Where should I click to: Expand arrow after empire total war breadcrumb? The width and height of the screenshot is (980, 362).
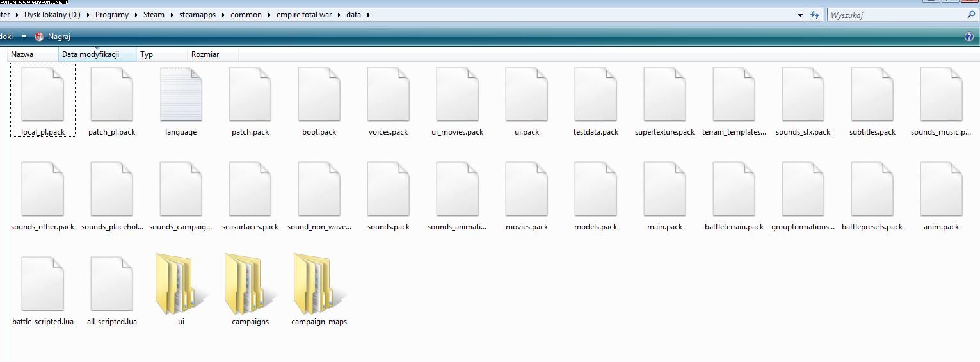tap(339, 15)
